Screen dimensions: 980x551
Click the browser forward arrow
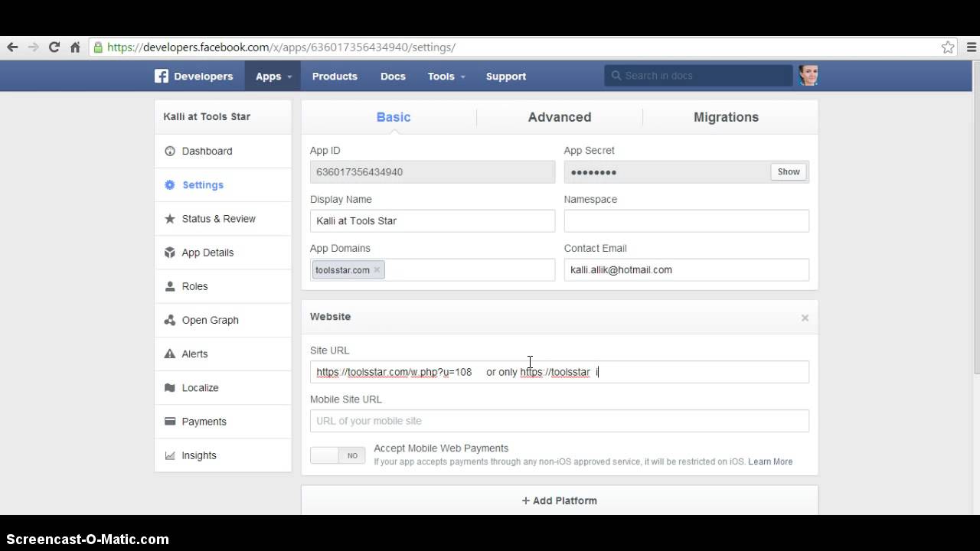click(33, 47)
